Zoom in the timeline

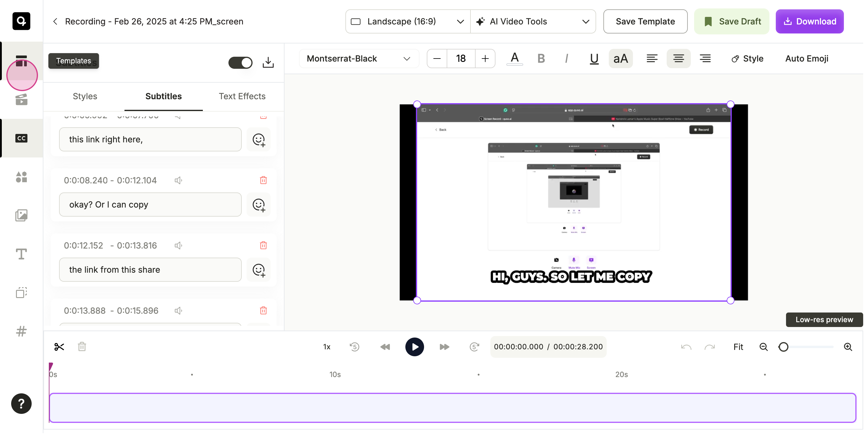848,347
